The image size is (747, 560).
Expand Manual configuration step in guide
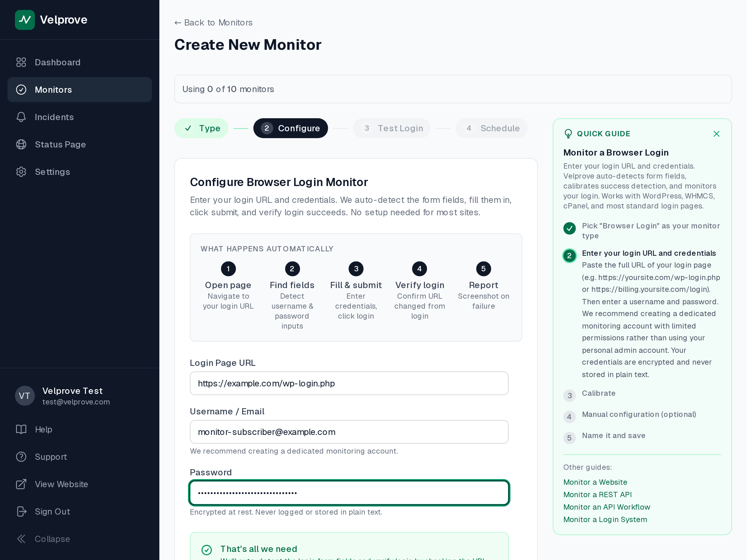tap(639, 414)
